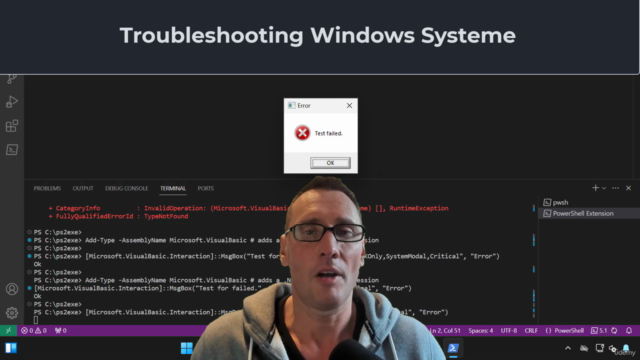Close the Error message box

click(x=349, y=105)
